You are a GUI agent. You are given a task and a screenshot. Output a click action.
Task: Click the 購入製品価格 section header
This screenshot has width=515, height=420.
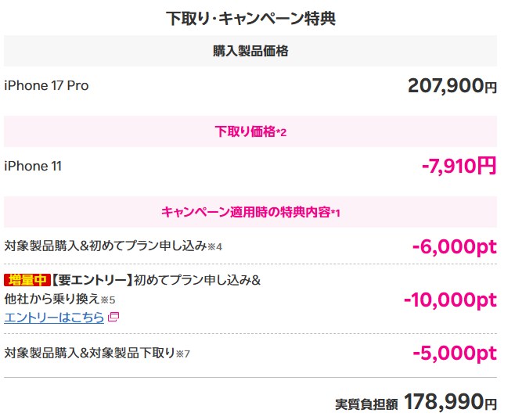tap(250, 52)
